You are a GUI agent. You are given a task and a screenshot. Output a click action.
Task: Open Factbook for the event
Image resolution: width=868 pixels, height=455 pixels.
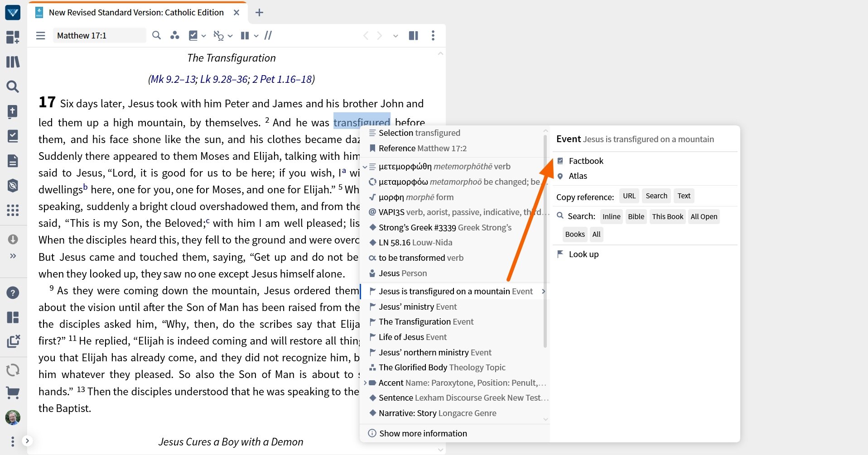point(586,161)
